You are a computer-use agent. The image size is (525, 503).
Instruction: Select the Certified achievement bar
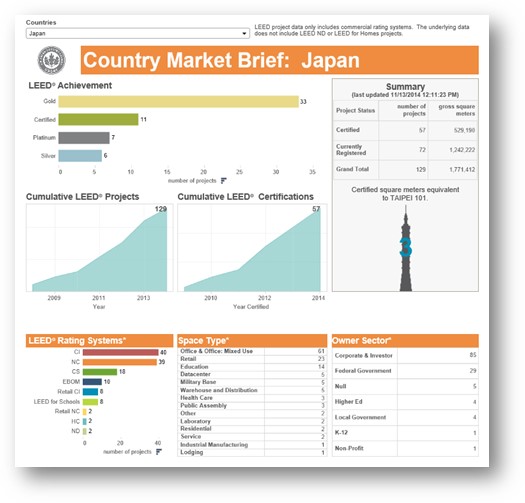(x=98, y=120)
